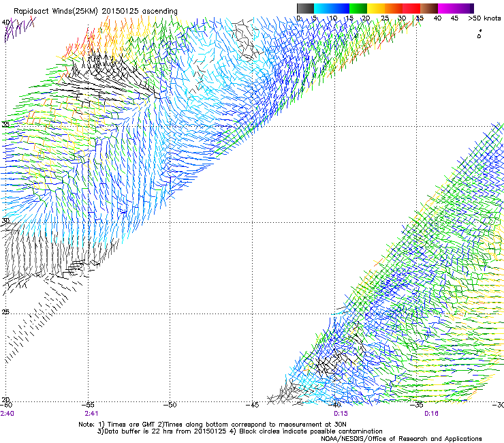
Task: Click the gray 0–5 knots legend segment
Action: [305, 8]
